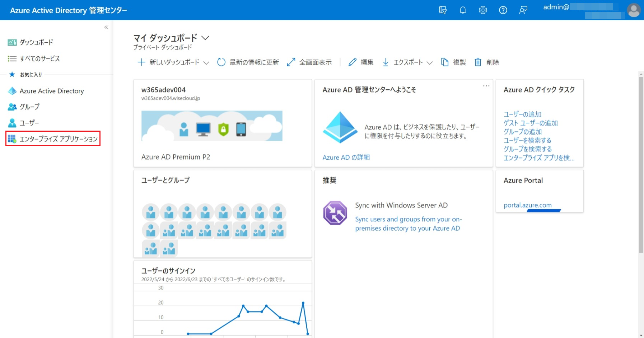This screenshot has width=644, height=338.
Task: Click the help question mark icon
Action: tap(503, 10)
